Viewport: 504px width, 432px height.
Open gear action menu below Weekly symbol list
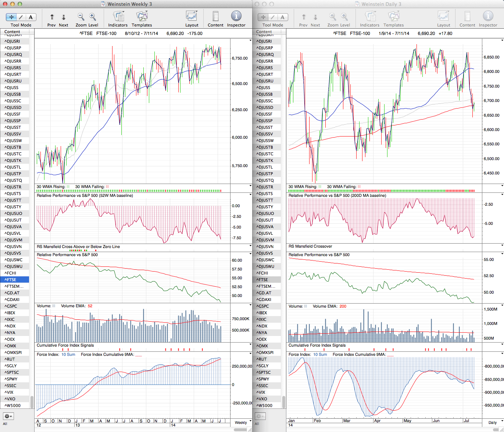point(8,416)
